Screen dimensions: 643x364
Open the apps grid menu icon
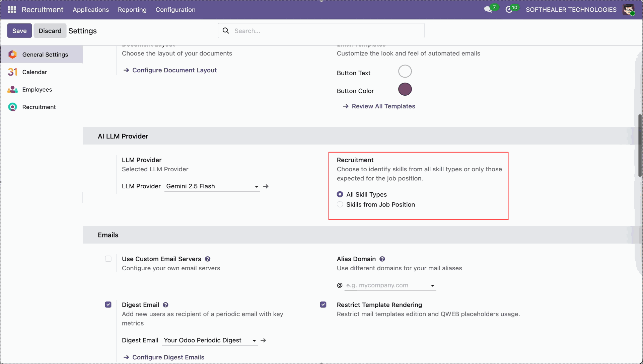pos(12,10)
